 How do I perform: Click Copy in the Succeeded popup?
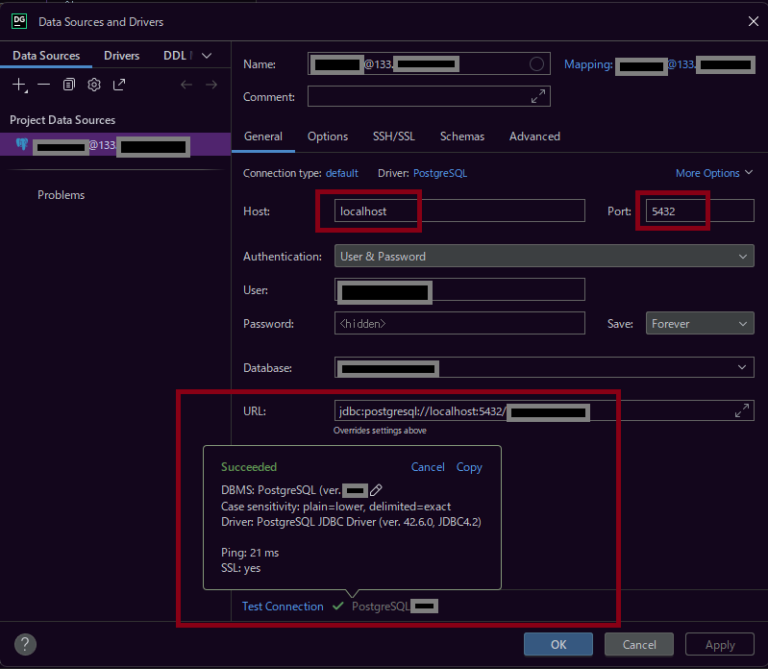(x=469, y=467)
